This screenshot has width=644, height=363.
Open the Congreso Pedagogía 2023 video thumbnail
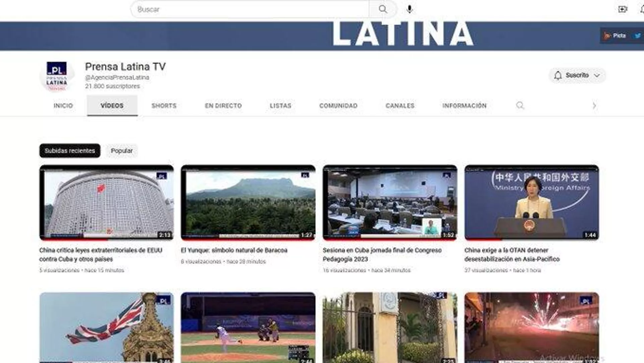click(390, 202)
